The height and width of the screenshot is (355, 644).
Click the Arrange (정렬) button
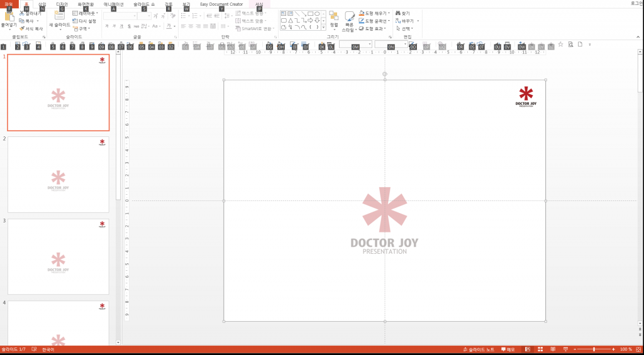click(x=334, y=21)
